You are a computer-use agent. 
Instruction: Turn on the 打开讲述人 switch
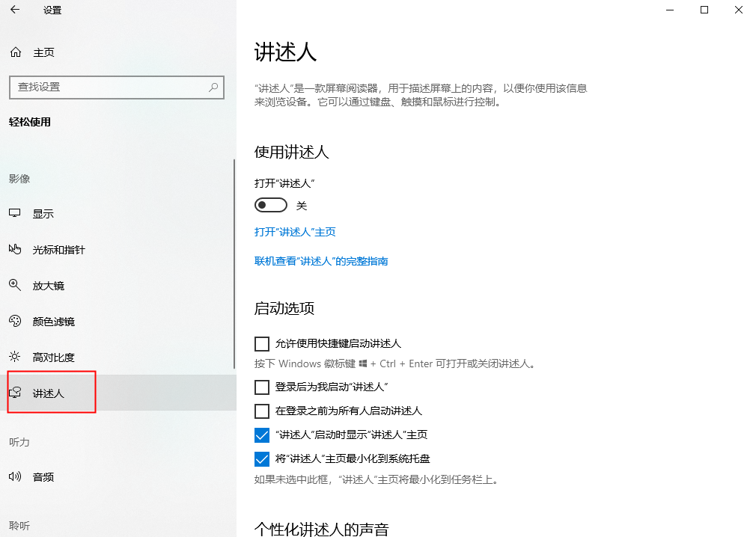coord(270,204)
